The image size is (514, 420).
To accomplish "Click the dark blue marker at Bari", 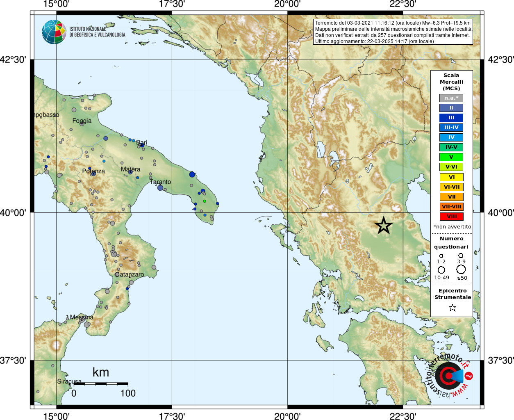I will tap(142, 145).
